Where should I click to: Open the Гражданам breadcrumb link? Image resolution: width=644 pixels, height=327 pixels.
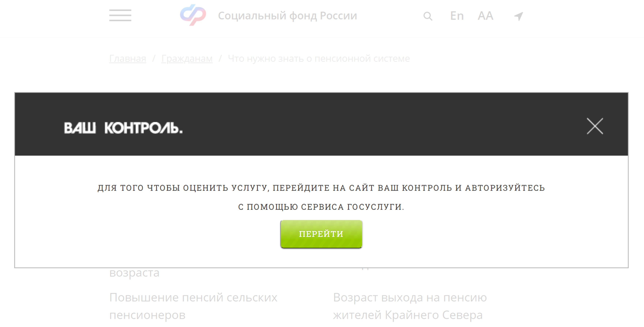(187, 58)
